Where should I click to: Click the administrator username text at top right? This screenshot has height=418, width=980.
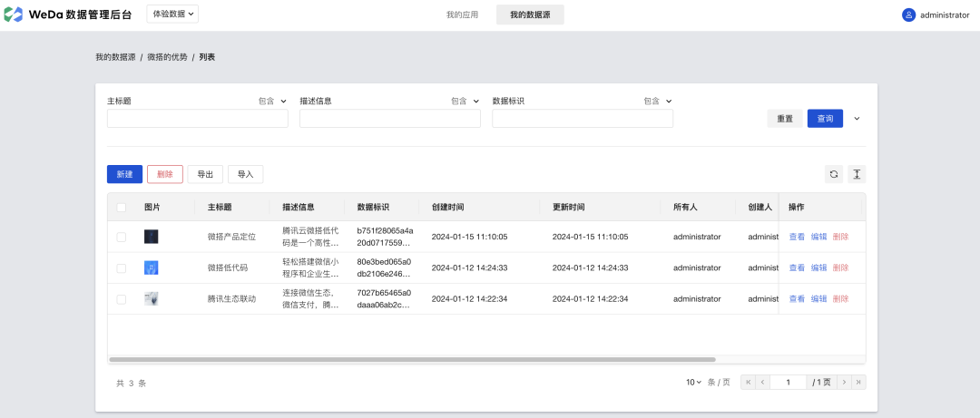[x=945, y=15]
